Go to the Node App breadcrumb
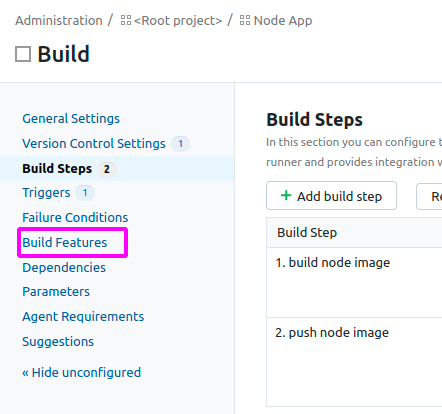The height and width of the screenshot is (414, 442). point(283,21)
